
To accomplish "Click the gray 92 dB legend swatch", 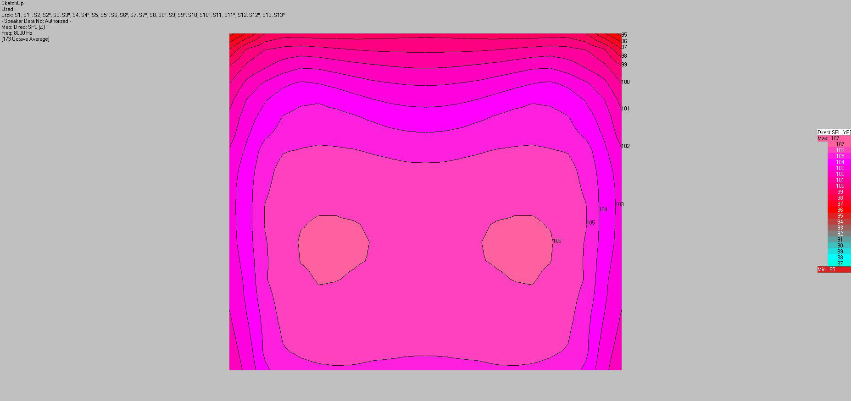I will point(840,233).
